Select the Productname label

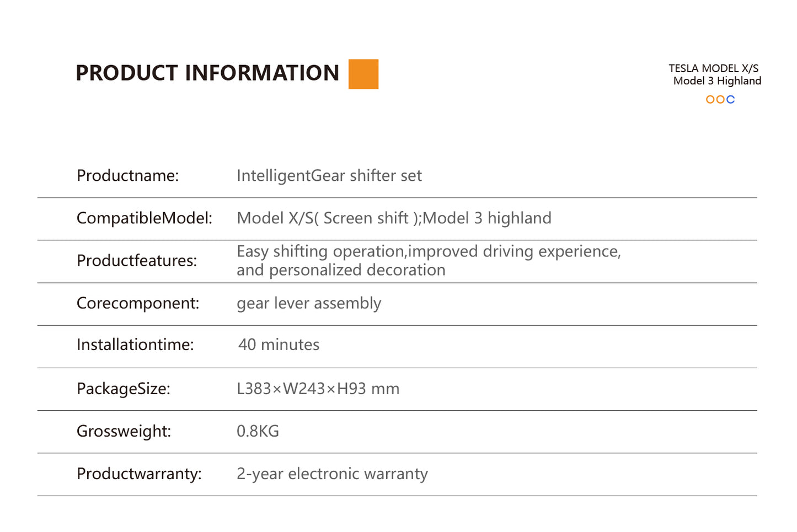[x=128, y=176]
